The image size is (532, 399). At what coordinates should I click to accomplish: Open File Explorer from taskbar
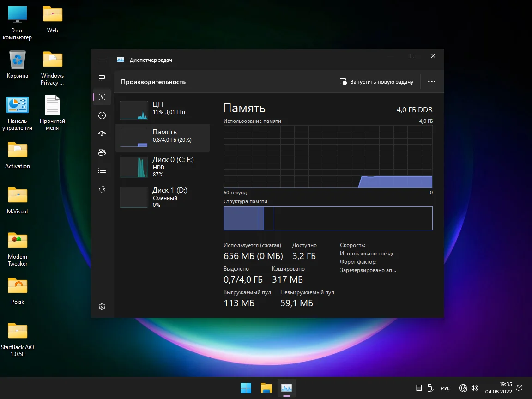point(266,388)
